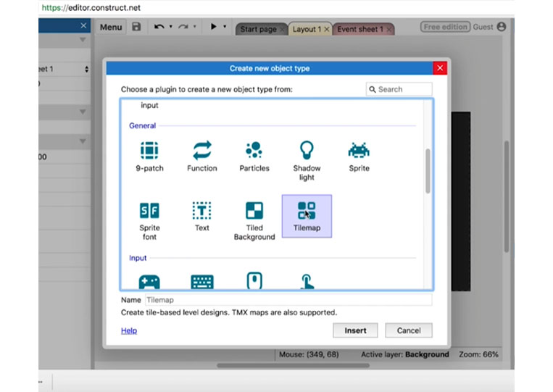Open the Menu button

[111, 27]
